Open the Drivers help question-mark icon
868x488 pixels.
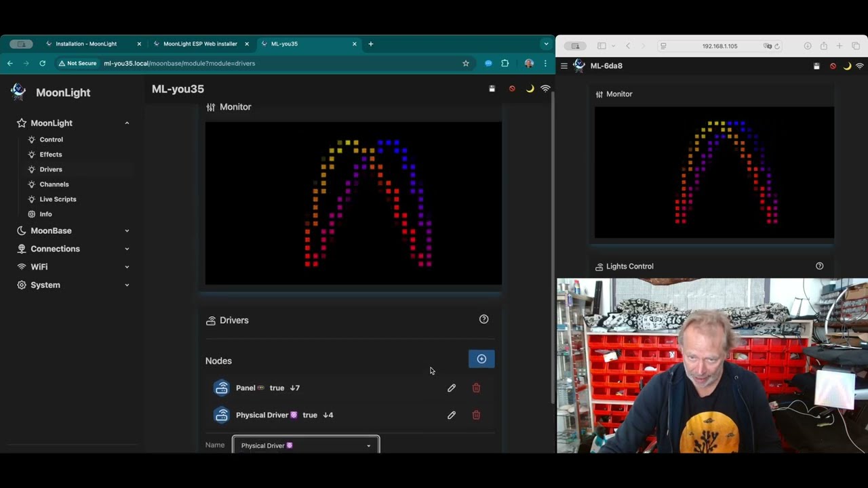click(x=484, y=319)
